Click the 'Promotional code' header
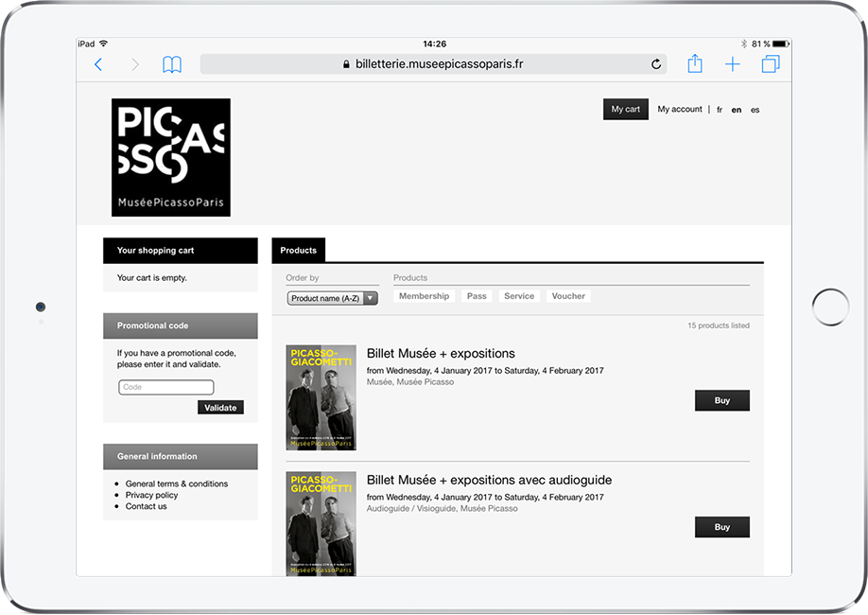The width and height of the screenshot is (868, 615). [x=181, y=325]
